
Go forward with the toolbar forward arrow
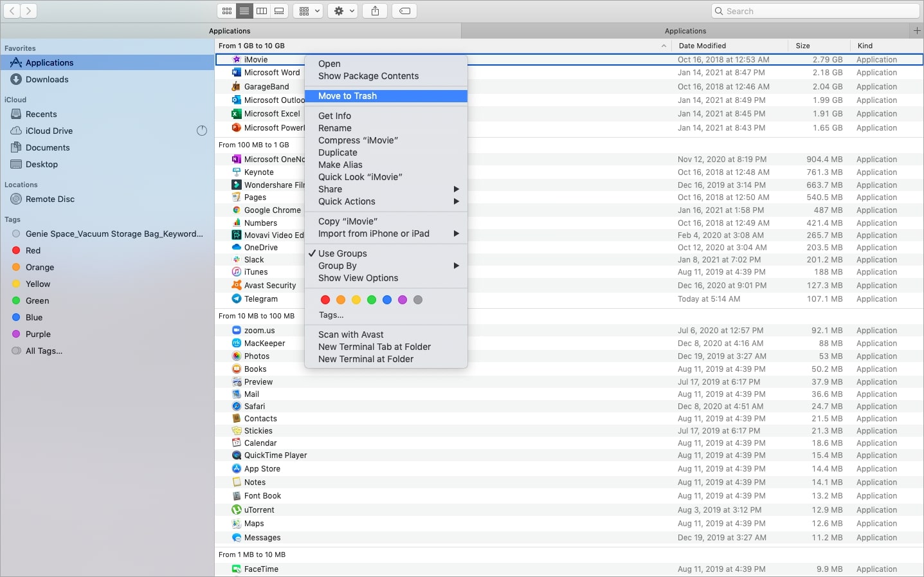tap(28, 11)
